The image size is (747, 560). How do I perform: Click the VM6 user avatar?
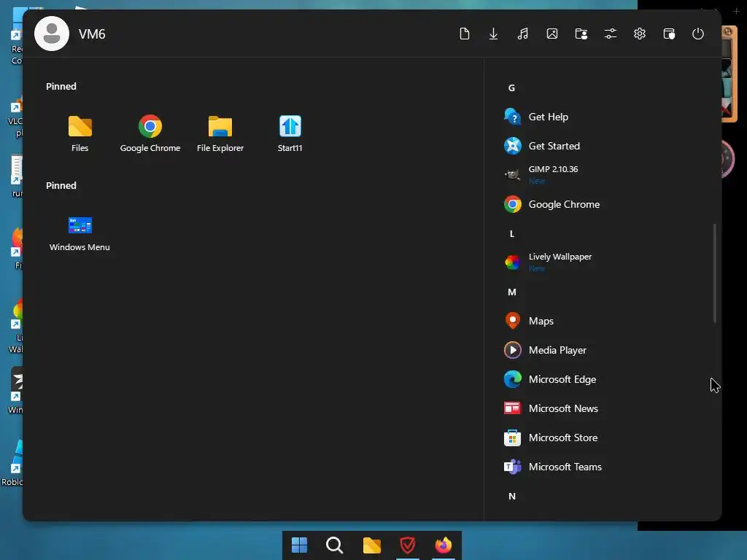pos(52,34)
